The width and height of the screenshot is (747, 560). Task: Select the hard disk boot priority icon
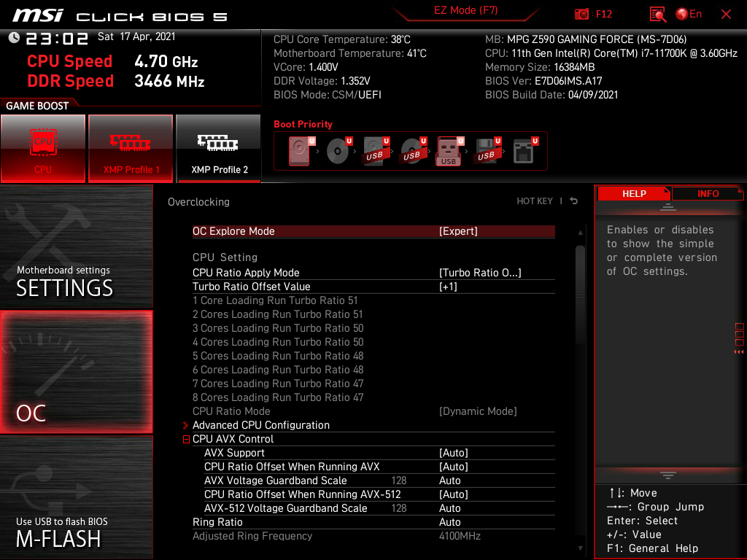coord(301,151)
